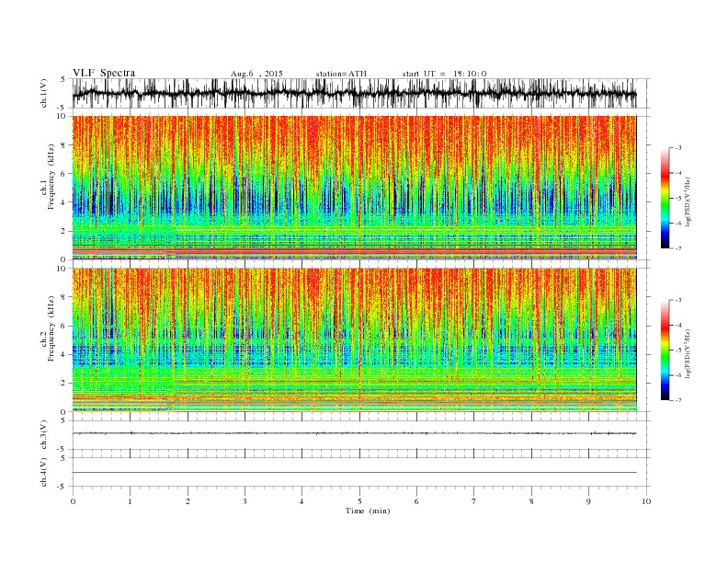Click the "8" kHz tick on ch.1 spectrogram
Screen dimensions: 728x563
(x=64, y=145)
